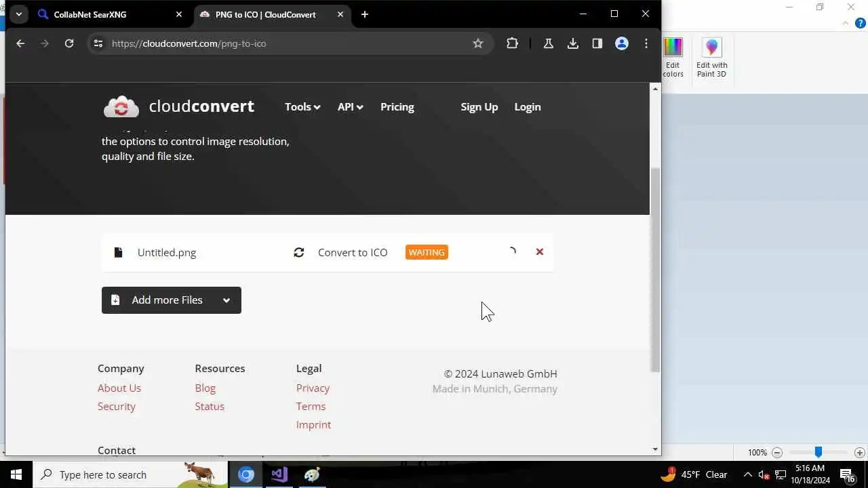Open the Terms link
The height and width of the screenshot is (488, 868).
click(x=311, y=406)
